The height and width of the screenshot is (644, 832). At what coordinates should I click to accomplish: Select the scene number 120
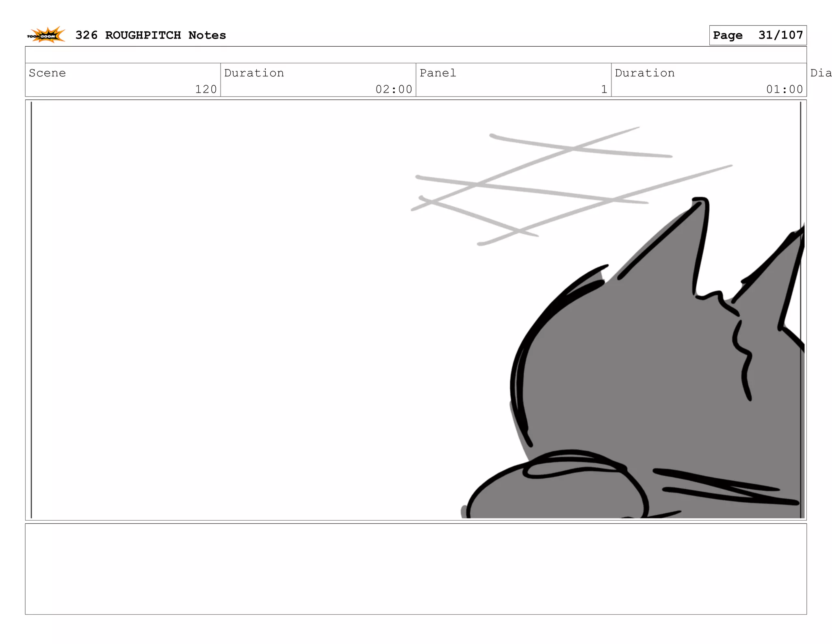click(x=206, y=89)
